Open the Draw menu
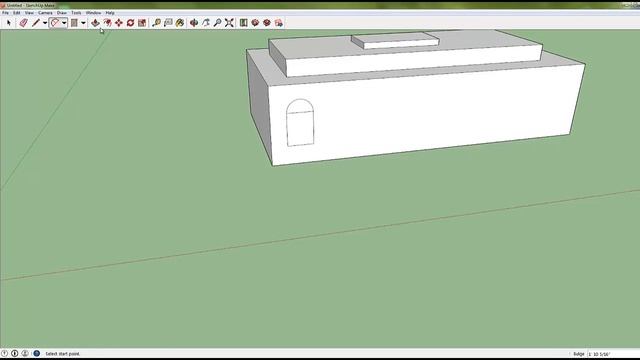Viewport: 640px width, 360px height. 62,13
